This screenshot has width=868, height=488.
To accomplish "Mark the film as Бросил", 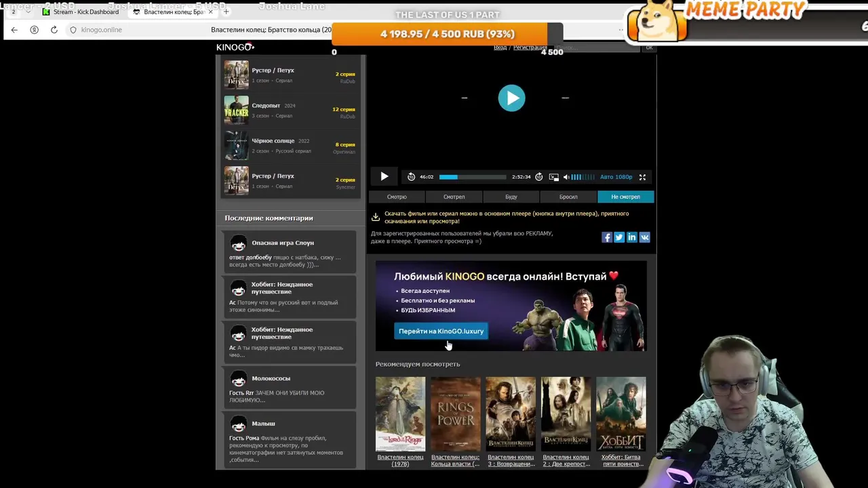I will 568,197.
